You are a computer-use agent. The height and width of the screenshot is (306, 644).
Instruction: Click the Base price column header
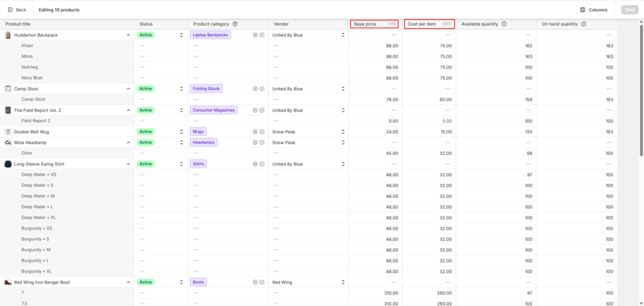tap(374, 25)
